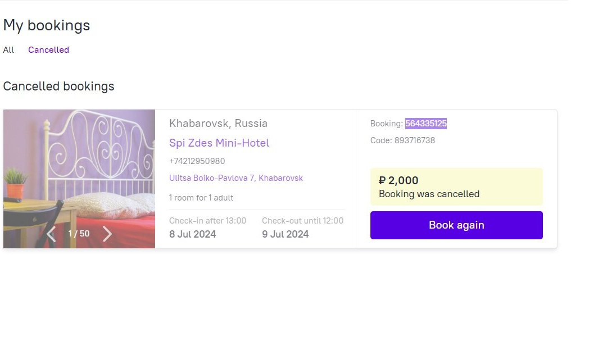Click the 1 / 50 photo counter

[x=79, y=234]
